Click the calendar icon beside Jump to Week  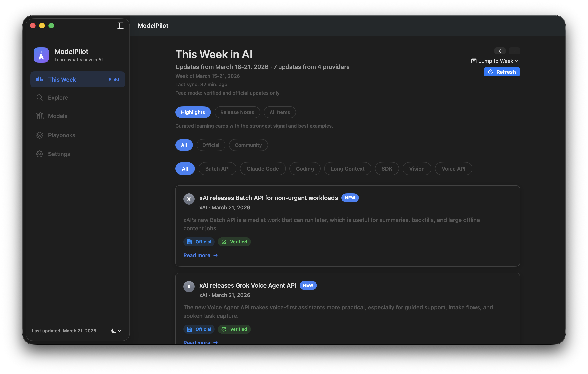coord(474,61)
